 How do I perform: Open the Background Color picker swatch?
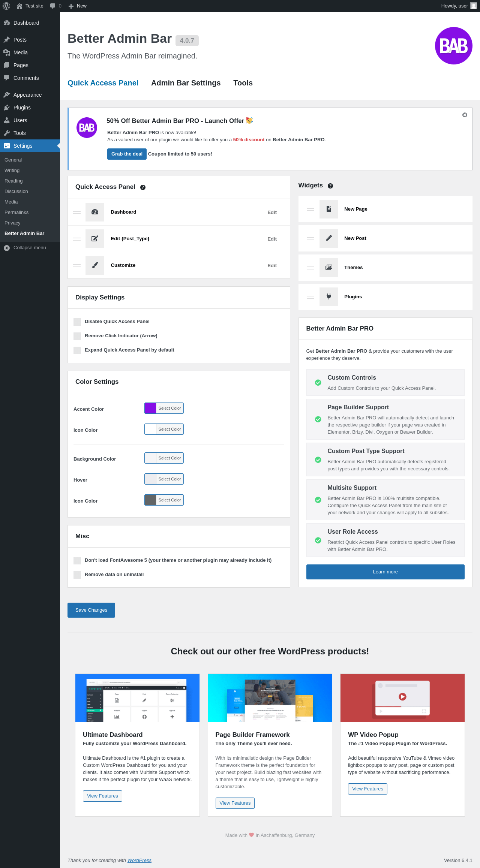150,458
